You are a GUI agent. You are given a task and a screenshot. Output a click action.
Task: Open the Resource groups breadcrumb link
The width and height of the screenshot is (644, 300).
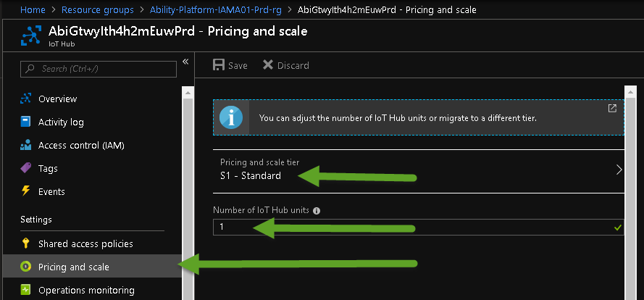pyautogui.click(x=98, y=10)
